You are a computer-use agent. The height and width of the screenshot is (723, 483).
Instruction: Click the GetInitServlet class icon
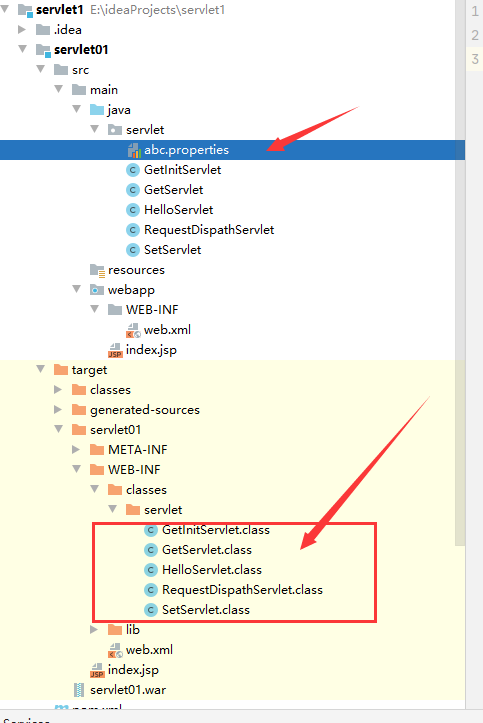[x=133, y=170]
